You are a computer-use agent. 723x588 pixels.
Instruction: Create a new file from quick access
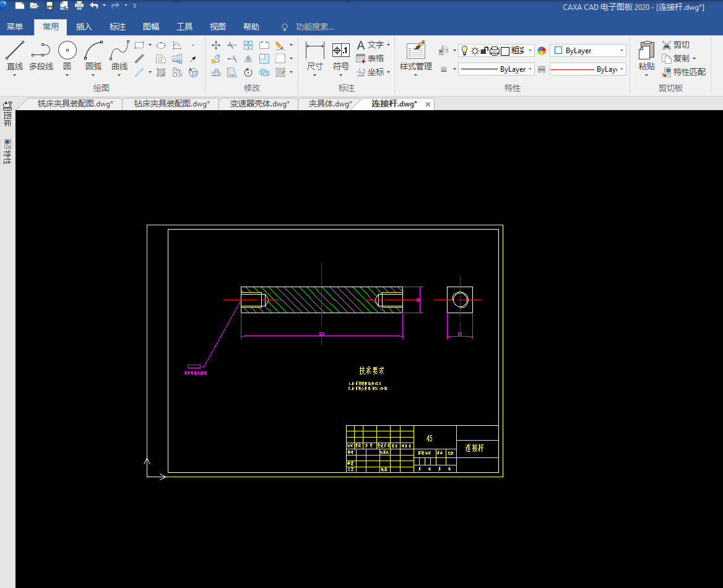(20, 6)
